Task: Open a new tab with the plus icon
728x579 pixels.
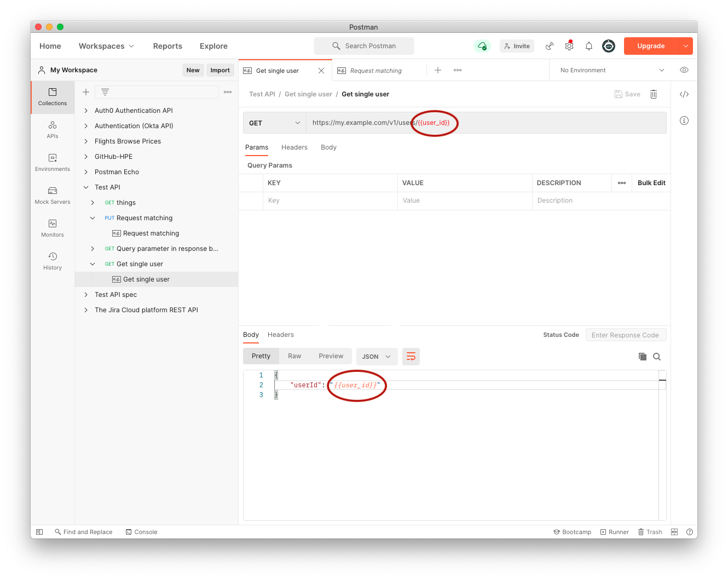Action: point(438,70)
